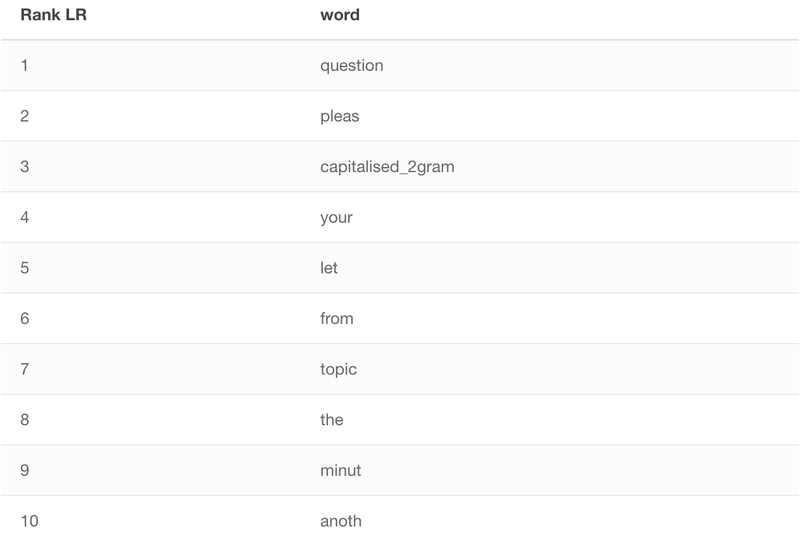Select rank number 9 cell
800x548 pixels.
click(x=24, y=470)
